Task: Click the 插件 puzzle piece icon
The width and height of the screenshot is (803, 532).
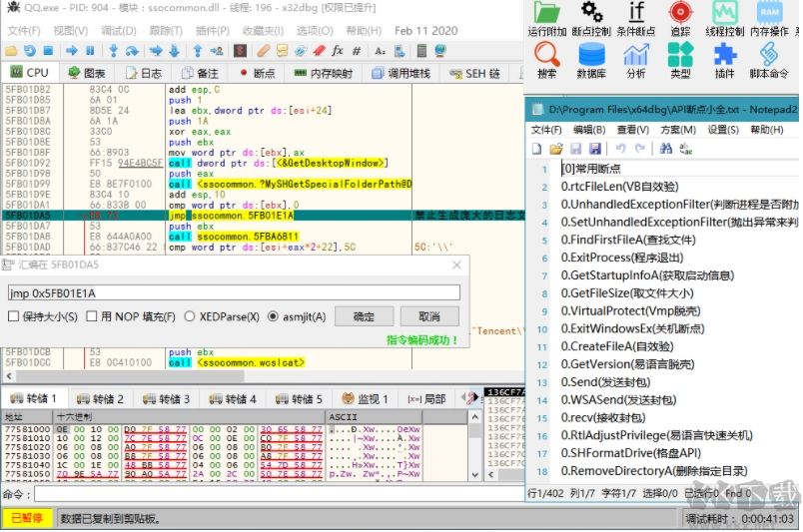Action: pos(724,55)
